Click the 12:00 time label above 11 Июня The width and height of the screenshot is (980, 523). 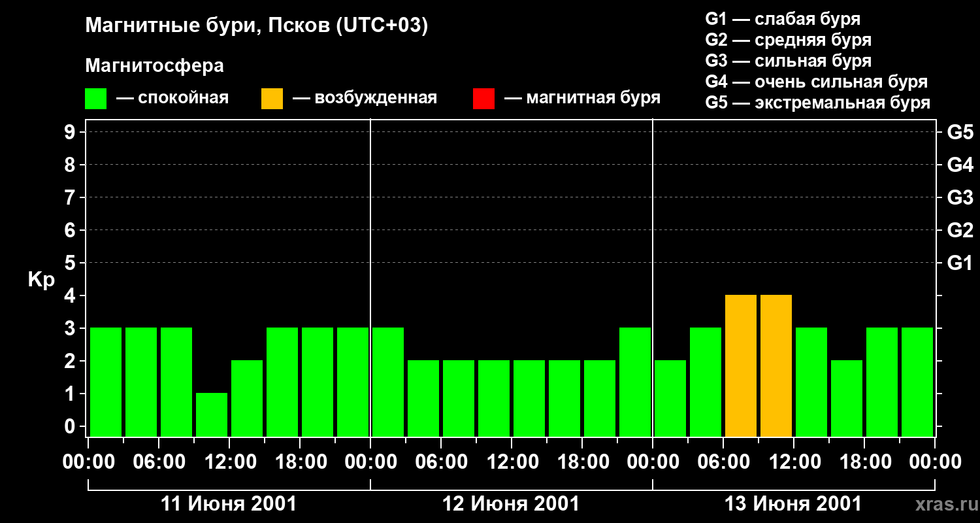click(x=229, y=462)
